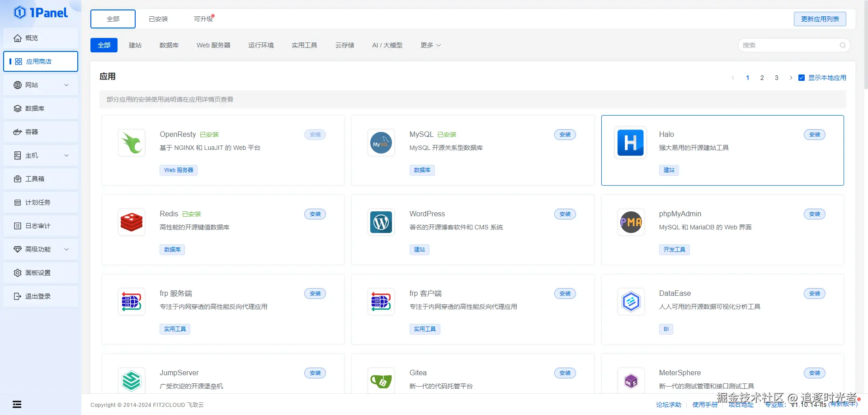Open the 概览 overview home icon
Screen dimensions: 868x415
coord(18,38)
